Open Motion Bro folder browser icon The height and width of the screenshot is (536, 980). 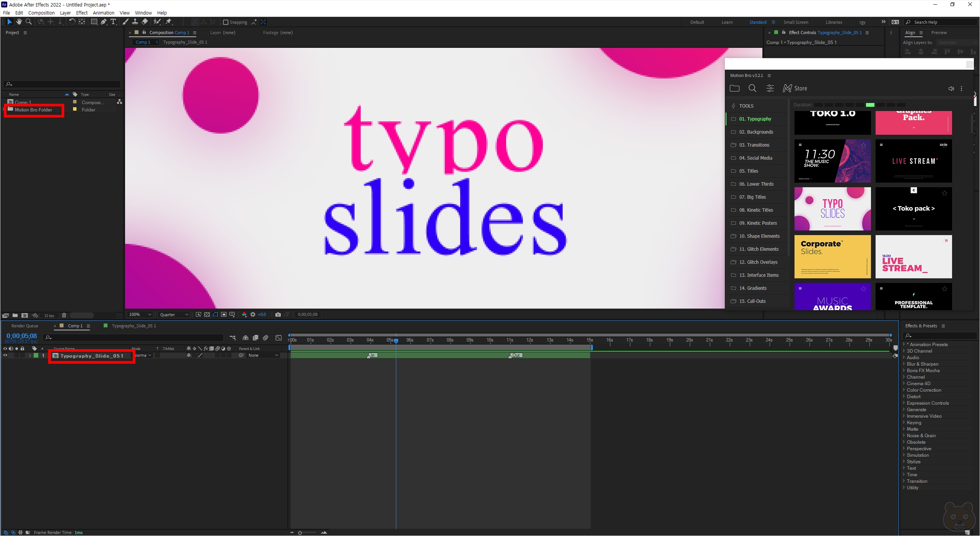(734, 88)
